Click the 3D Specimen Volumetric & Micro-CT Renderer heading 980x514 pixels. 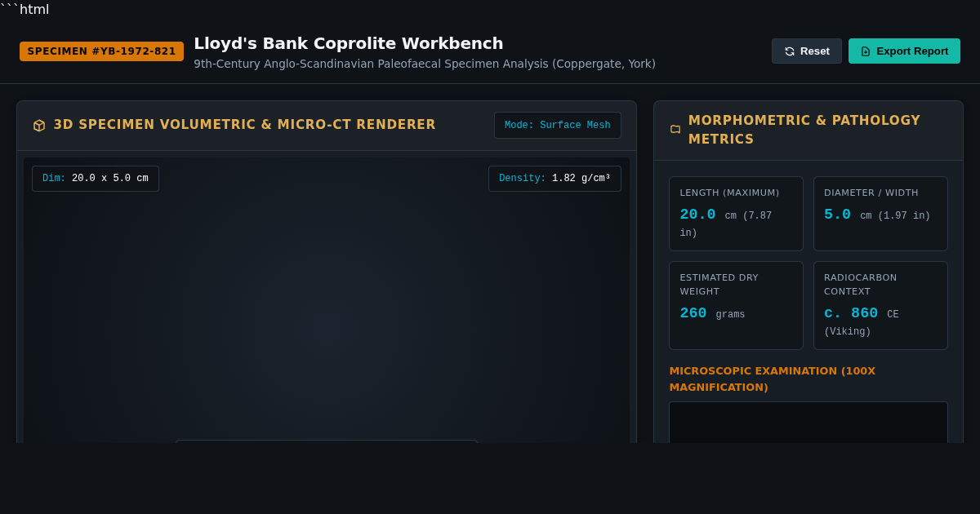[245, 125]
